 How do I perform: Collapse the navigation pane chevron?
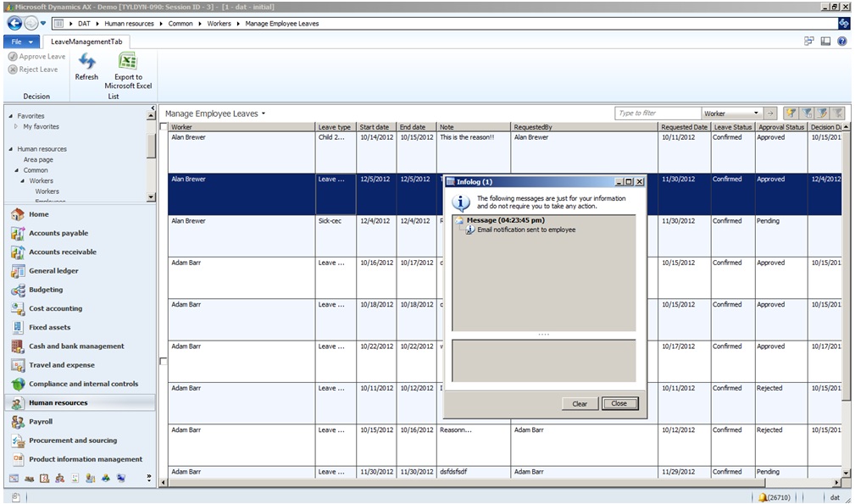153,108
